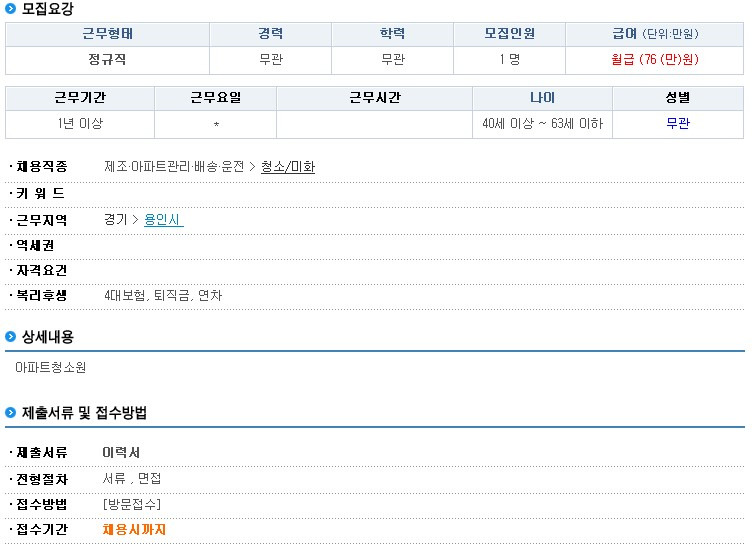Click the 채용시까지 application period text
This screenshot has width=752, height=552.
tap(134, 529)
